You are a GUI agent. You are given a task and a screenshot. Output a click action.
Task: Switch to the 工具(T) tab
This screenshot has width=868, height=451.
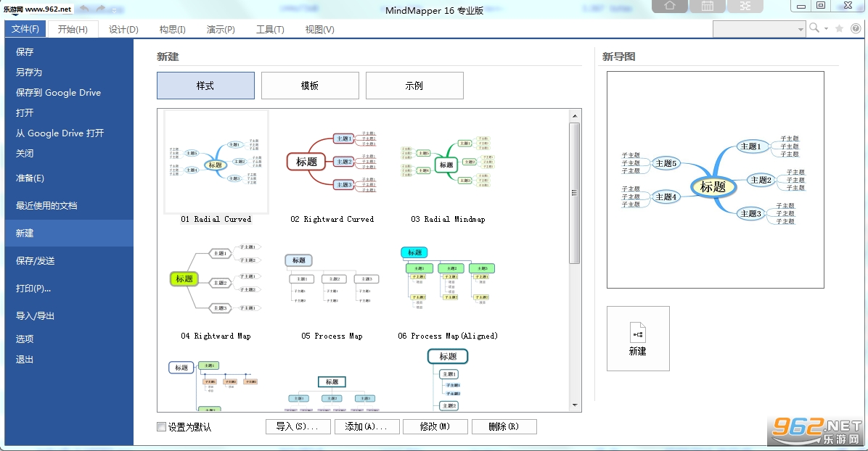point(270,29)
